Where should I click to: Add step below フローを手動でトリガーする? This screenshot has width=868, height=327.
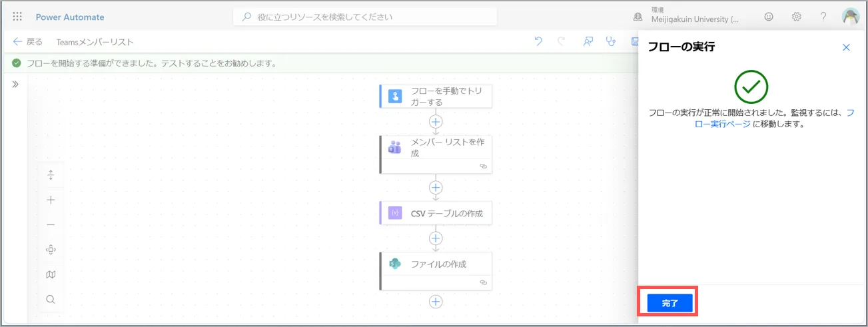[436, 122]
